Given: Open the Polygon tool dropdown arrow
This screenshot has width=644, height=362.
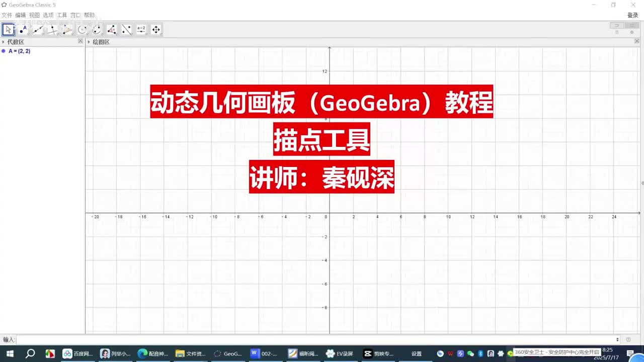Looking at the screenshot, I should pos(72,35).
